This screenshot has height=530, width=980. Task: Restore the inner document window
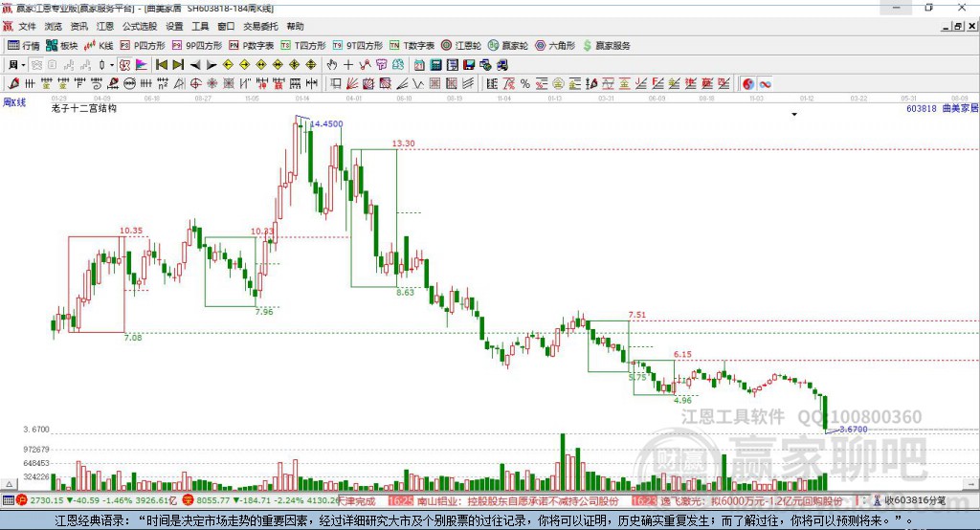click(x=958, y=26)
